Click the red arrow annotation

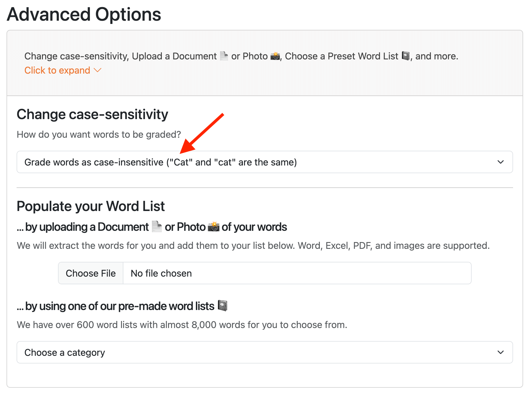[202, 134]
